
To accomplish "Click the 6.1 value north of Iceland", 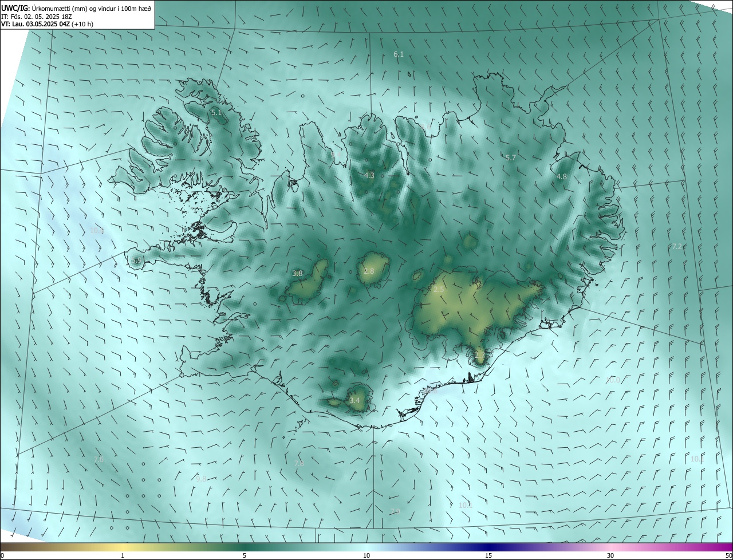I will (399, 54).
